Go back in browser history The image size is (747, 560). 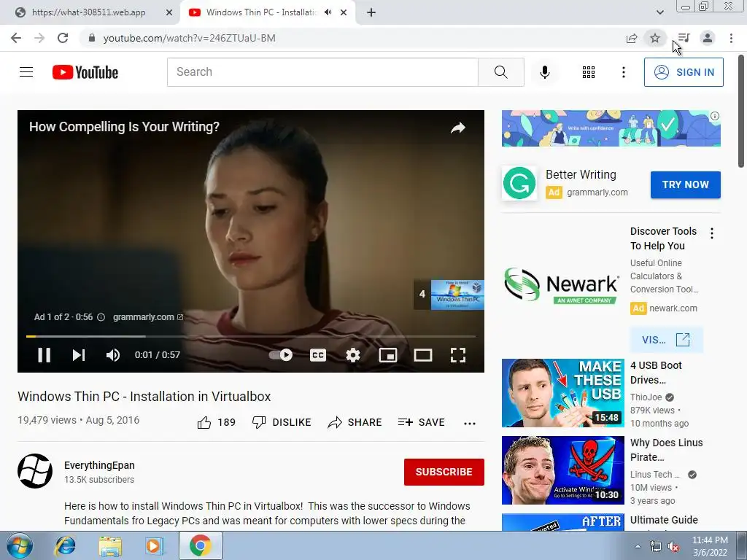16,38
